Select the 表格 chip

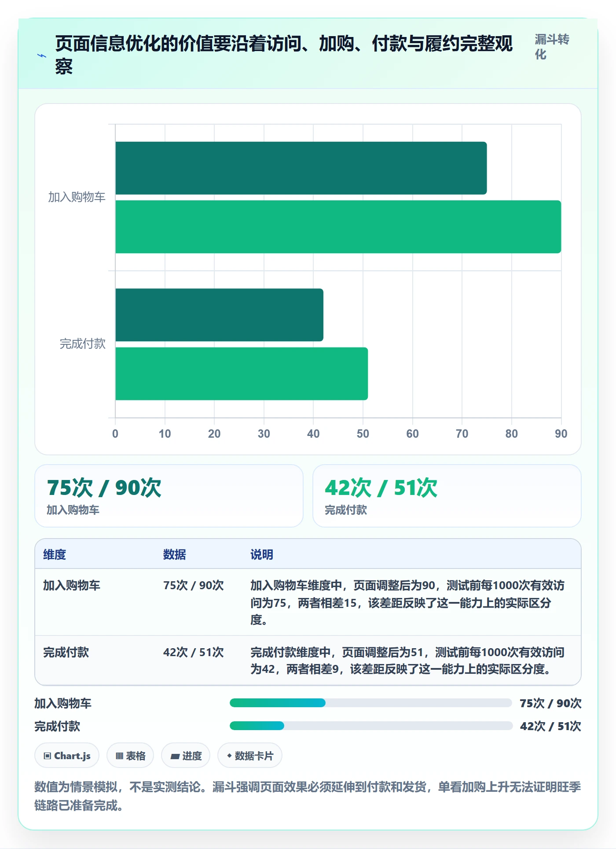130,756
